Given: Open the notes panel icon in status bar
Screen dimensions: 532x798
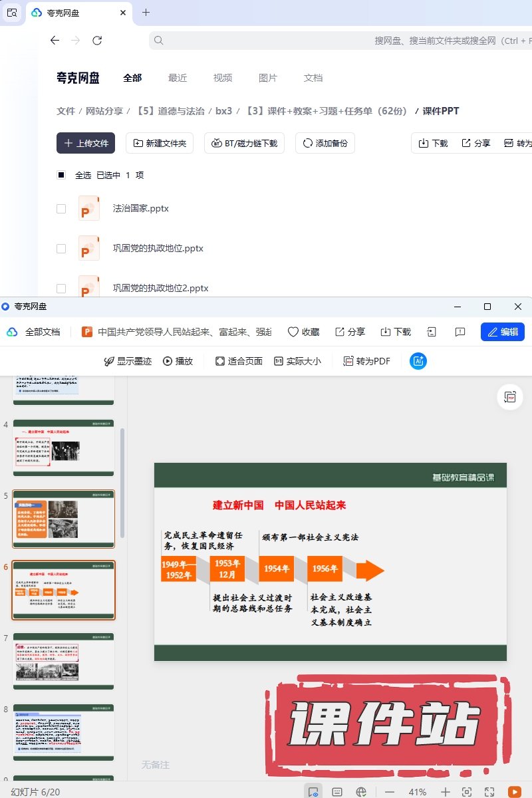Looking at the screenshot, I should coord(337,791).
